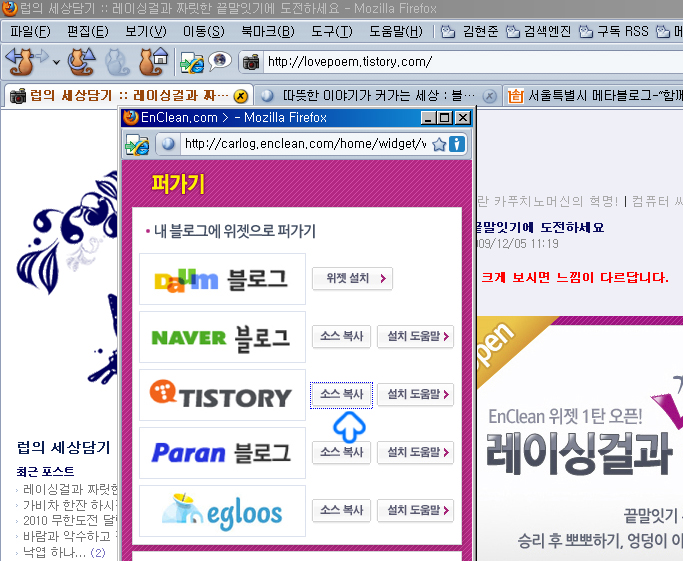Switch to the 럽의 세상담기 tab
This screenshot has height=561, width=683.
(x=128, y=95)
